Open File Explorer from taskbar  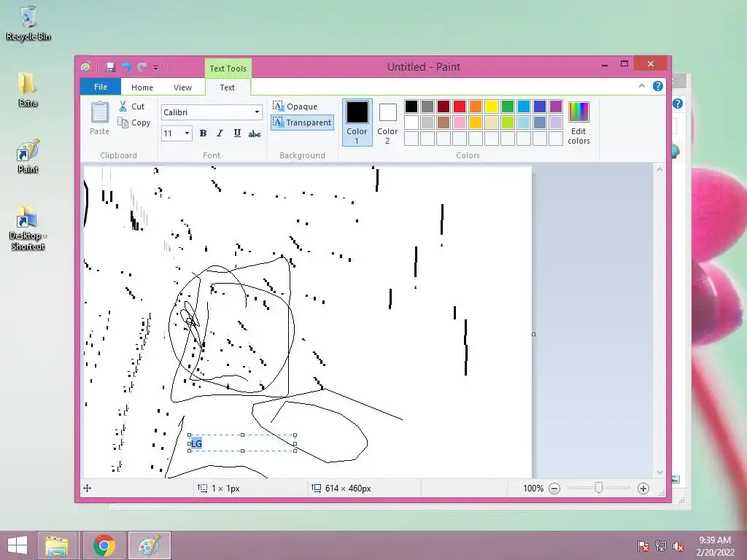tap(57, 545)
